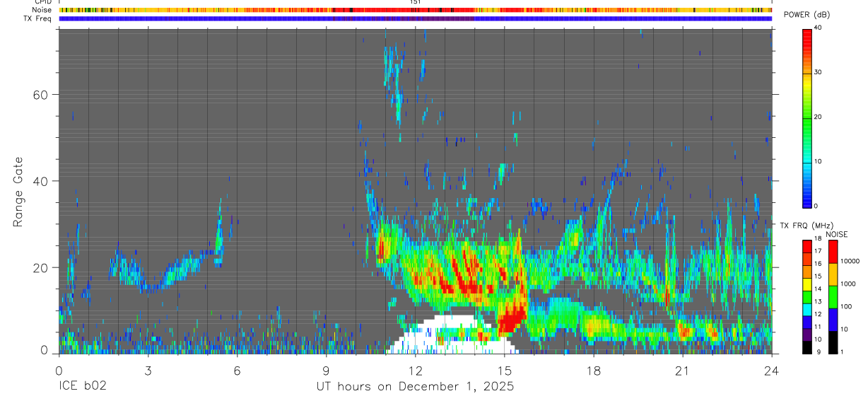
Task: Click the 'Range Gate' axis title
Action: coord(18,192)
